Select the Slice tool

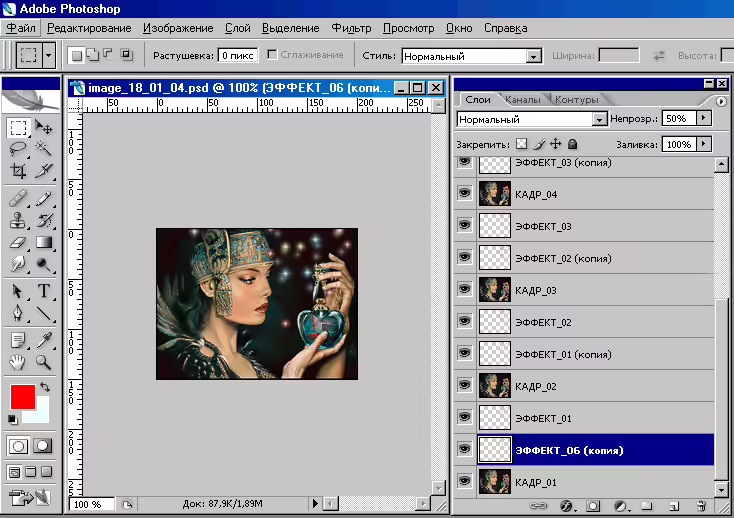pyautogui.click(x=44, y=170)
